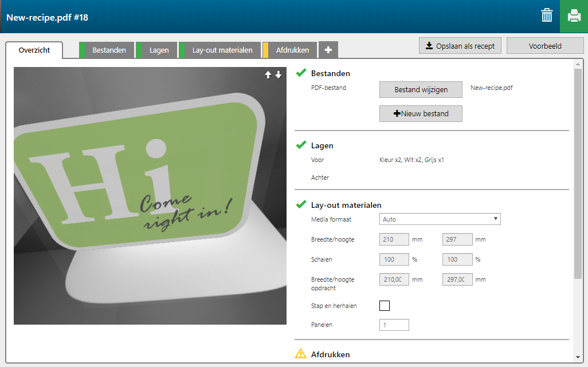Click the yellow warning icon beside Afdrukken
The image size is (588, 367).
pyautogui.click(x=301, y=354)
